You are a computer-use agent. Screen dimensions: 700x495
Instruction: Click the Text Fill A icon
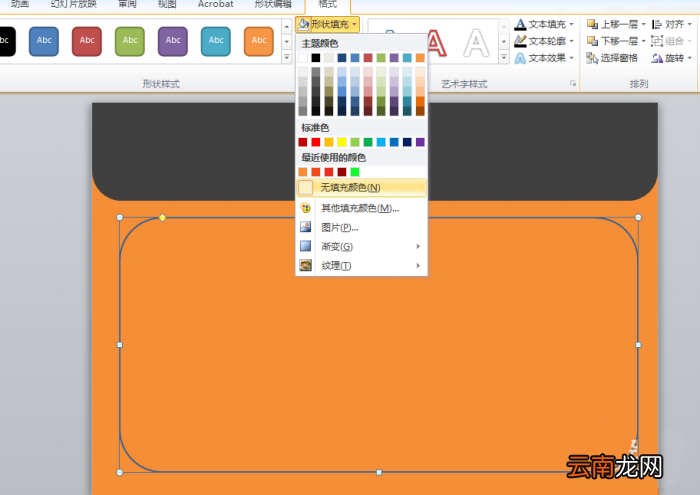[520, 24]
